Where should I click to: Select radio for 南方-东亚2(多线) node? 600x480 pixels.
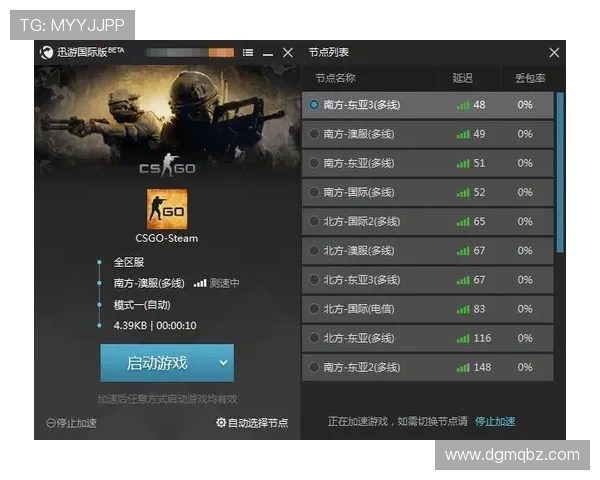(x=314, y=367)
